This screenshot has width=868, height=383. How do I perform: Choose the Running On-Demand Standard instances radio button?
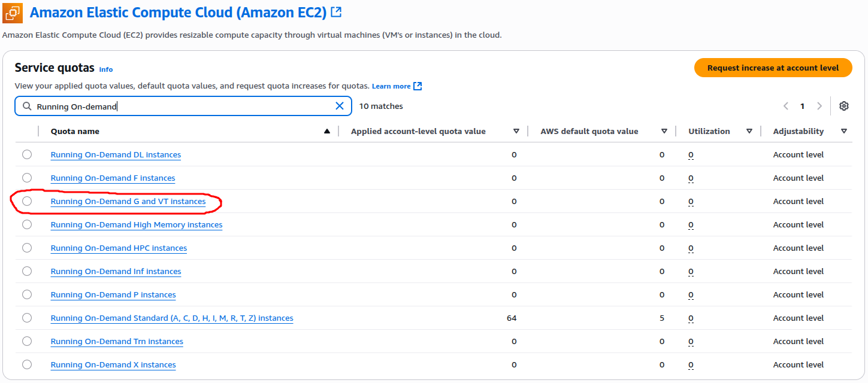click(x=27, y=318)
